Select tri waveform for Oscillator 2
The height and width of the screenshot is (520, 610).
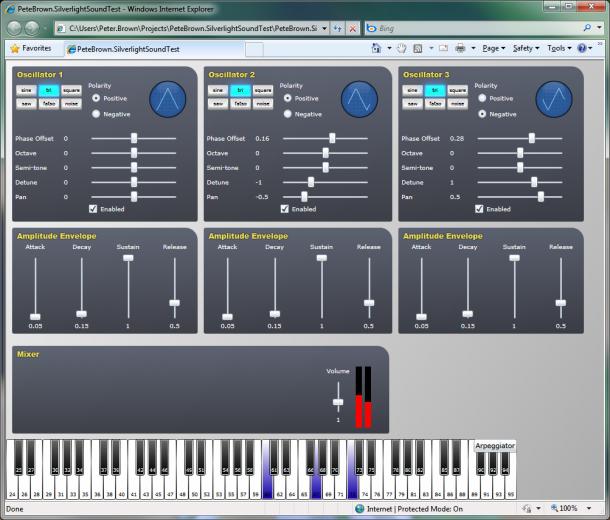(240, 90)
